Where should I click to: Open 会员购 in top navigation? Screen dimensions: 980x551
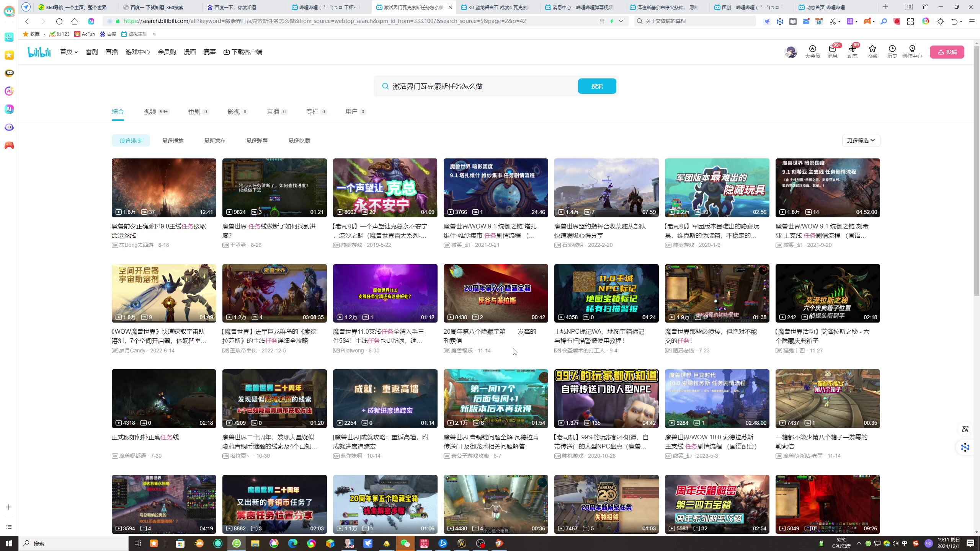click(167, 52)
